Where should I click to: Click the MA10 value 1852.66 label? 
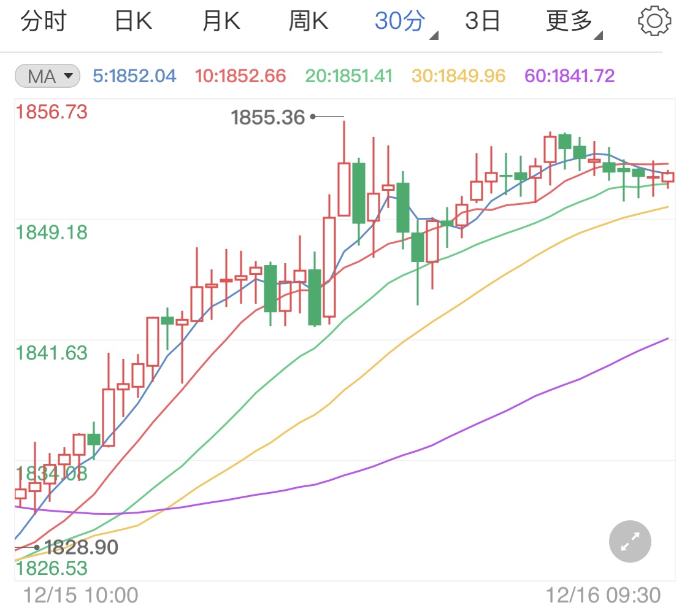click(240, 76)
